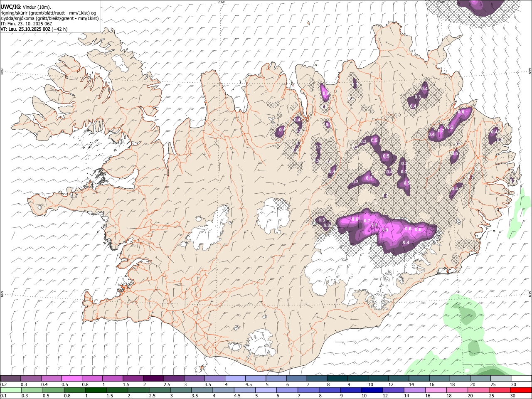
Task: Click the light purple 14 swatch, bottom row
Action: tap(414, 390)
